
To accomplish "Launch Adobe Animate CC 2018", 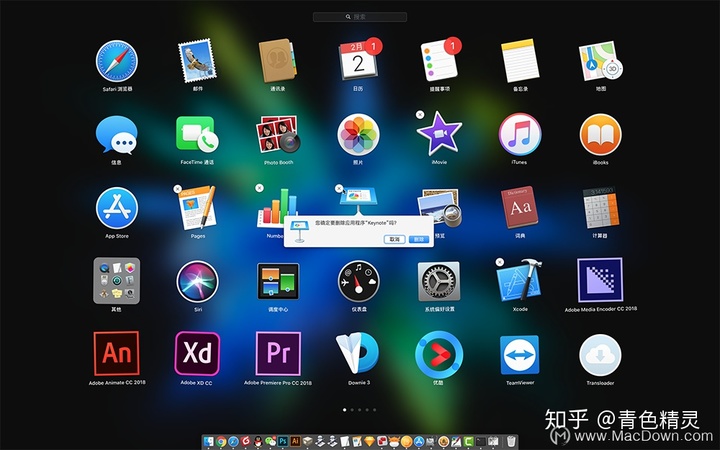I will coord(117,354).
